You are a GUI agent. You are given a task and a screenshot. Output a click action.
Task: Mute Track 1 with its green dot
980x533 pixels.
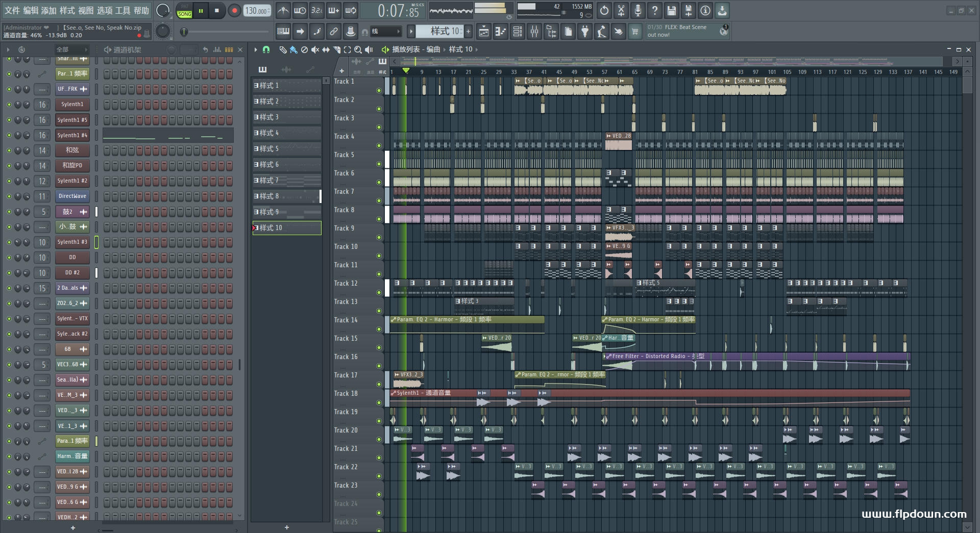tap(379, 90)
